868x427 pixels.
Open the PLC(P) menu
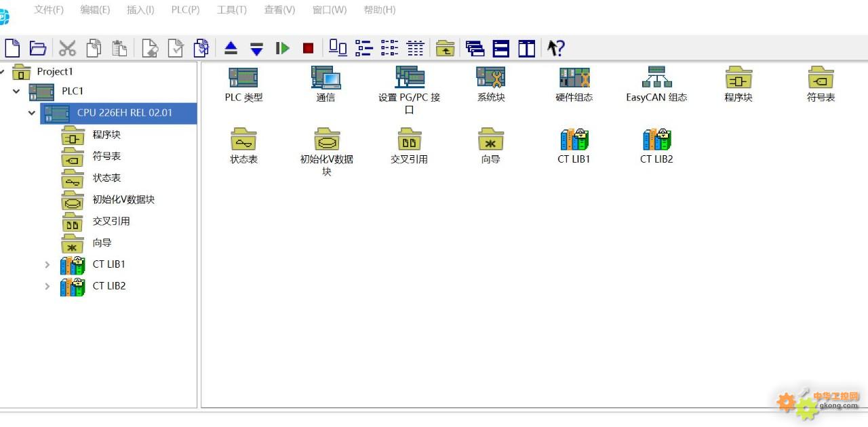[185, 9]
